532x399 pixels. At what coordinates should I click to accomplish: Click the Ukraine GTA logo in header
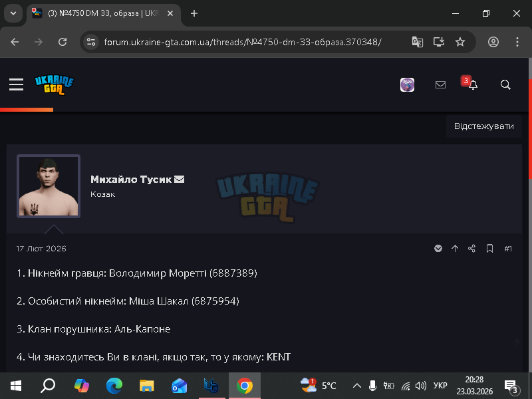[x=55, y=85]
